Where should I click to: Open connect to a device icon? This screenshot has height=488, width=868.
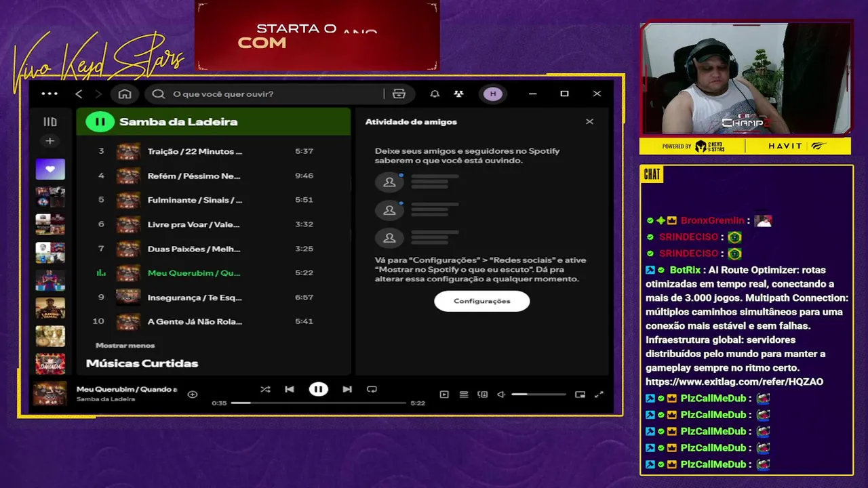(483, 394)
